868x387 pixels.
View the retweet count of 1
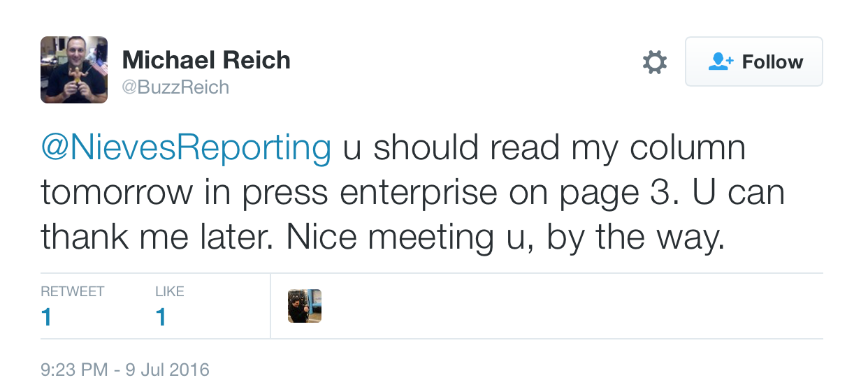(x=46, y=317)
